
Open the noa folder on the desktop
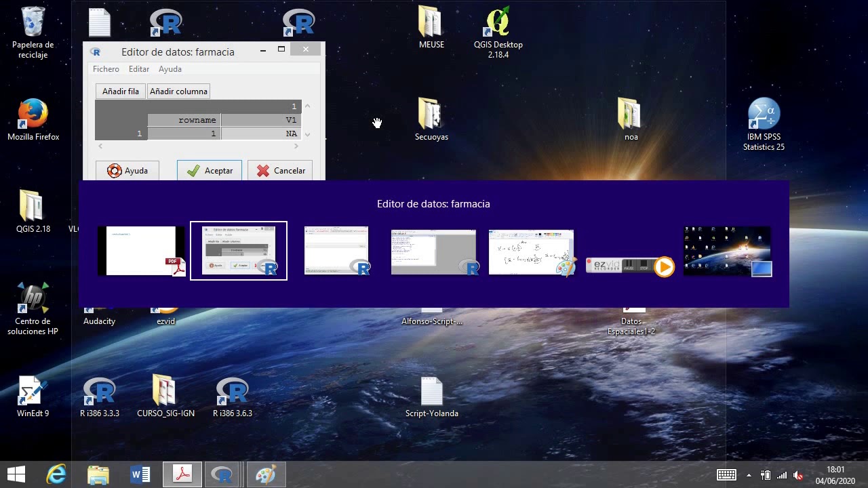[631, 120]
